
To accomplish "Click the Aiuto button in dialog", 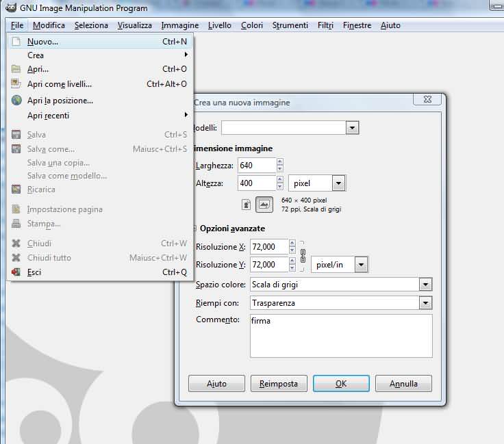I will pyautogui.click(x=216, y=384).
